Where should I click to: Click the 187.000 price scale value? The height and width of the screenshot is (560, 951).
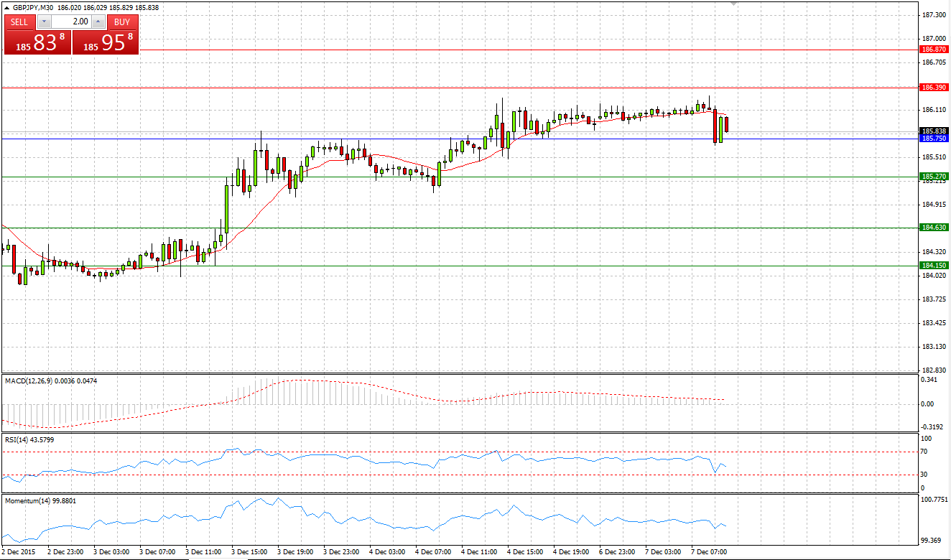(x=934, y=39)
